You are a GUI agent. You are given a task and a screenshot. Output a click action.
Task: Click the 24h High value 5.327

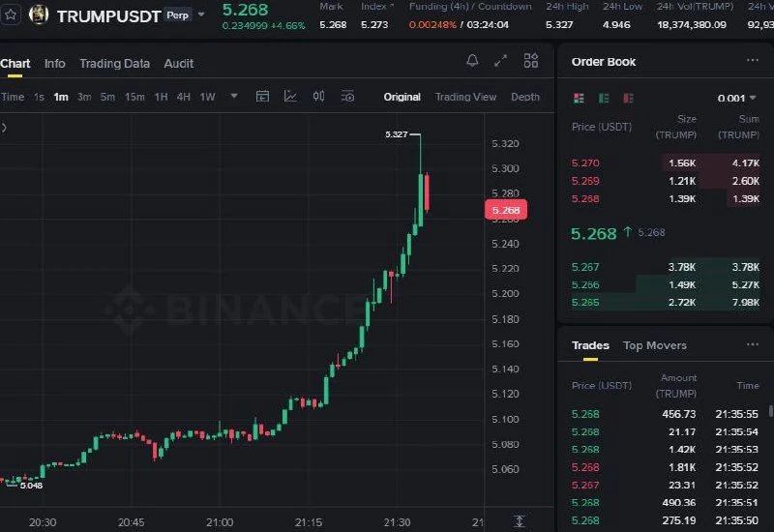[559, 24]
